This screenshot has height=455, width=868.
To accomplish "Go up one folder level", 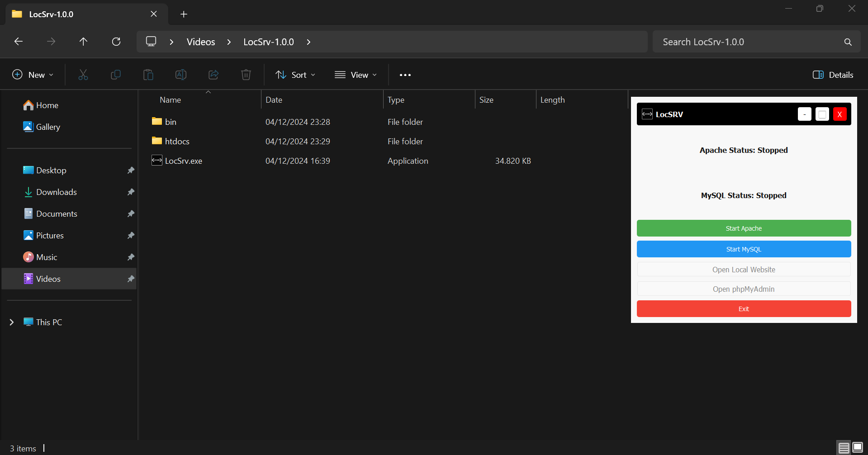I will click(x=83, y=42).
